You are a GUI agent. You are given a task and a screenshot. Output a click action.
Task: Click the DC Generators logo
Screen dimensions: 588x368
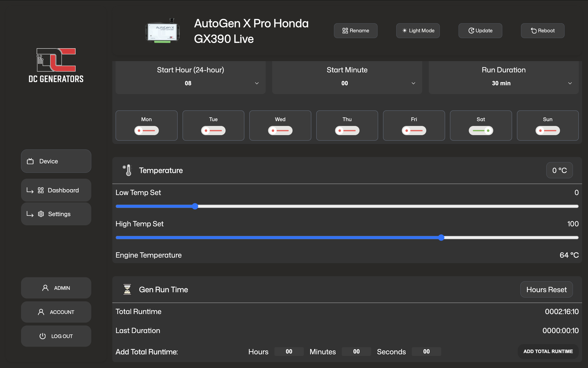(x=56, y=65)
